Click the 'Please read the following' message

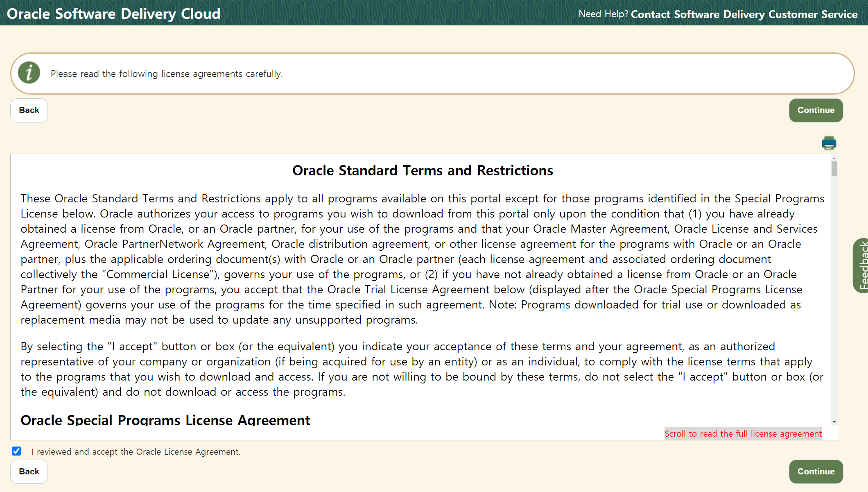click(167, 74)
